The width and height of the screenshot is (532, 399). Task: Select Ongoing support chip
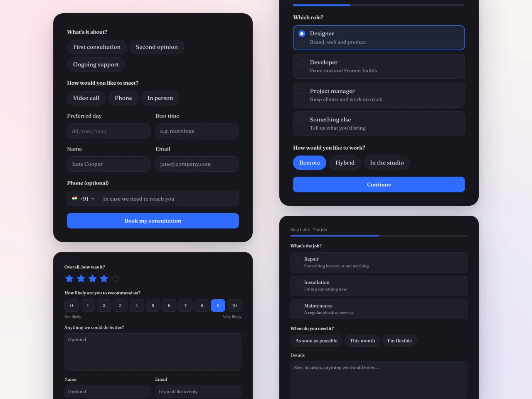tap(96, 64)
